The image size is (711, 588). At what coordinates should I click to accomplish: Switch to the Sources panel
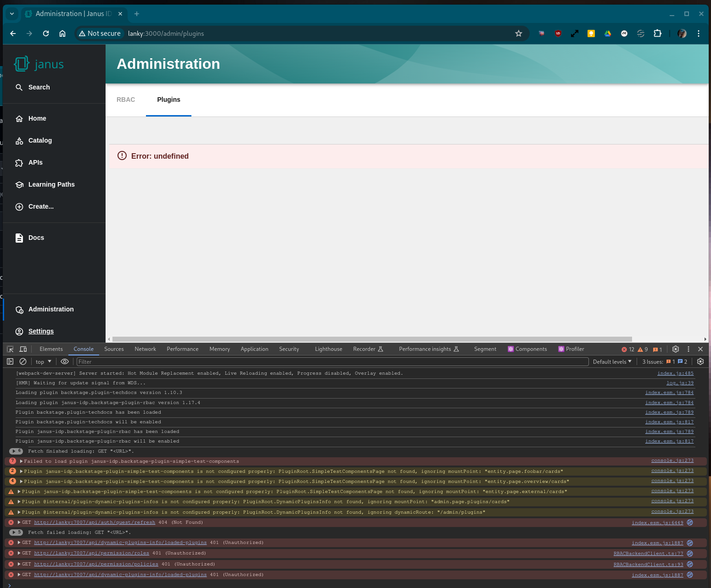pos(114,349)
